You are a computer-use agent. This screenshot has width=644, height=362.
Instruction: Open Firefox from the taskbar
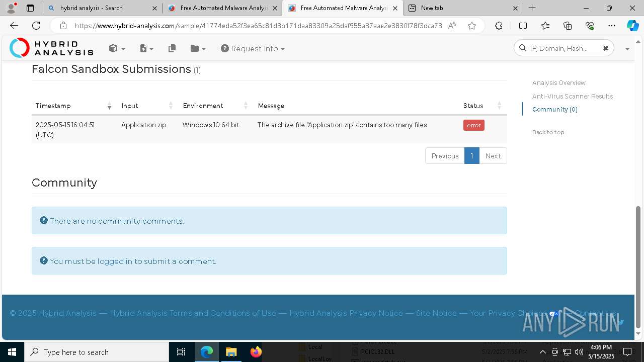[256, 352]
